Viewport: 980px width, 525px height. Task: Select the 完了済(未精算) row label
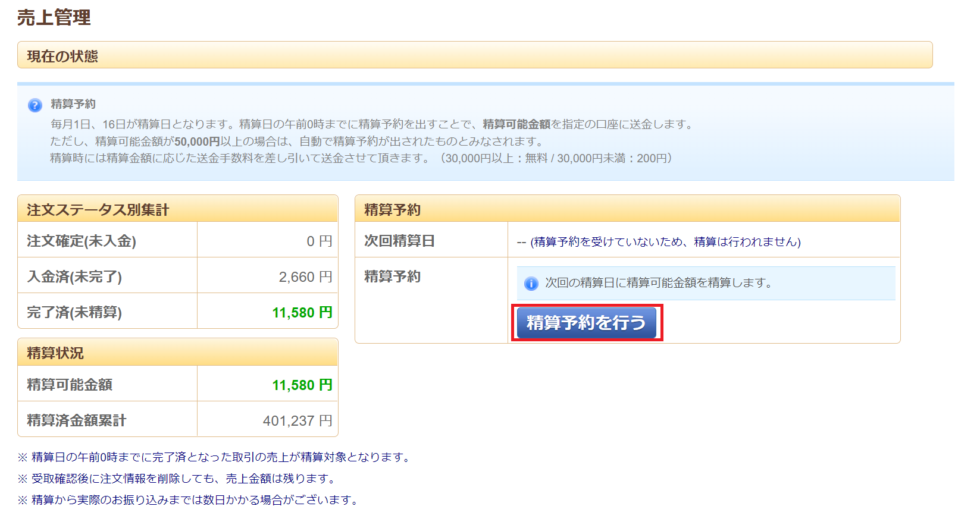click(74, 312)
